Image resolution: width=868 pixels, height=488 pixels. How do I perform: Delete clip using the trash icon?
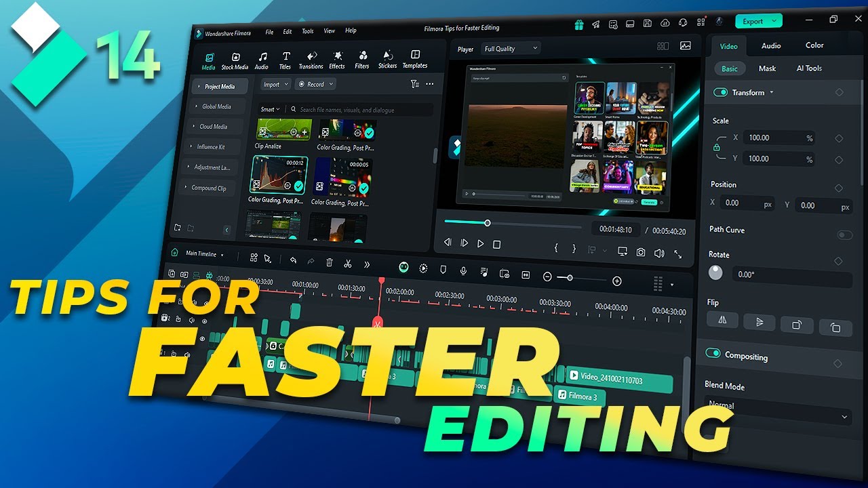tap(330, 262)
